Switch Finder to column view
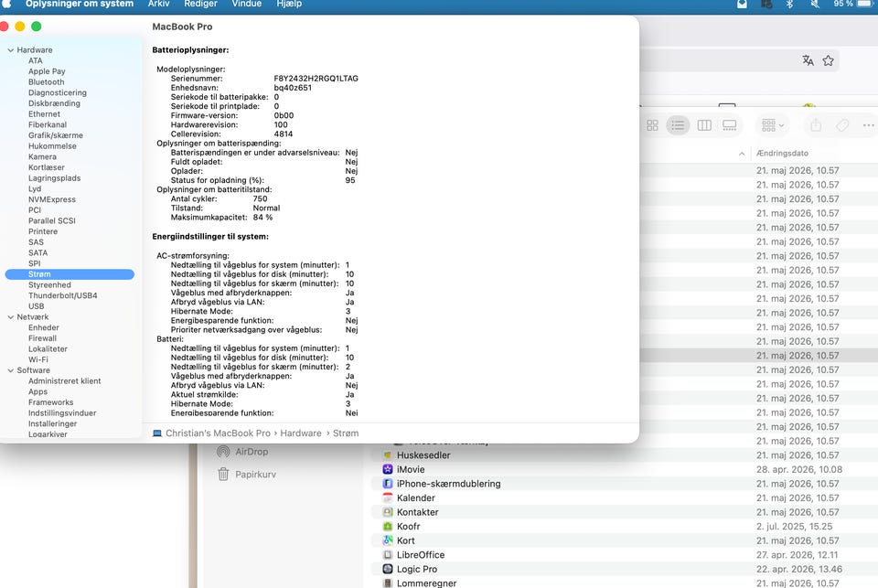The width and height of the screenshot is (878, 588). coord(704,125)
